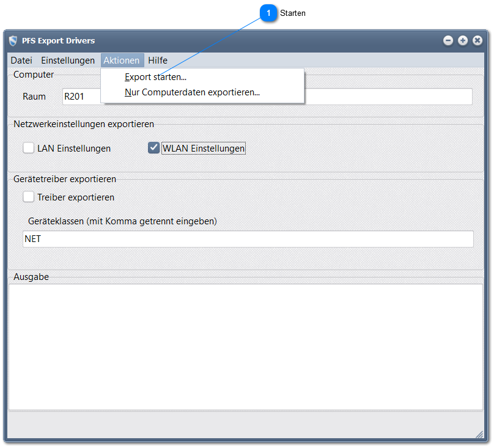494x448 pixels.
Task: Click the PFS shield icon in title bar
Action: pyautogui.click(x=13, y=41)
